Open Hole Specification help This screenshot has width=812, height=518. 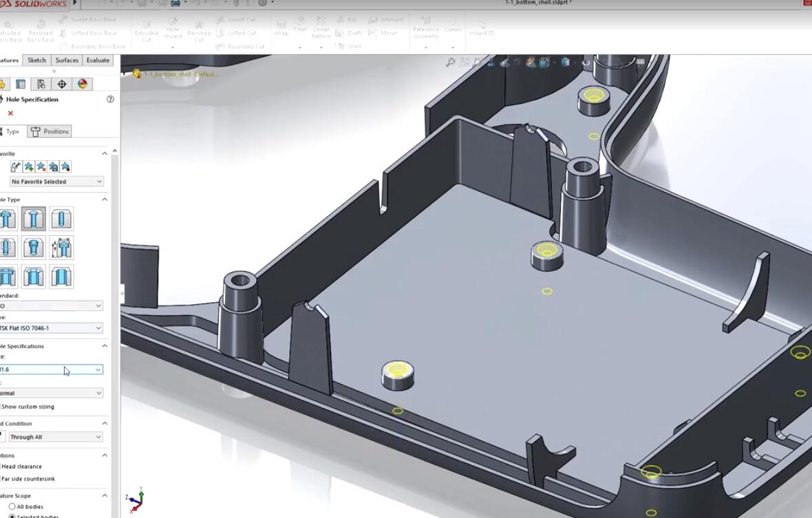click(x=110, y=99)
